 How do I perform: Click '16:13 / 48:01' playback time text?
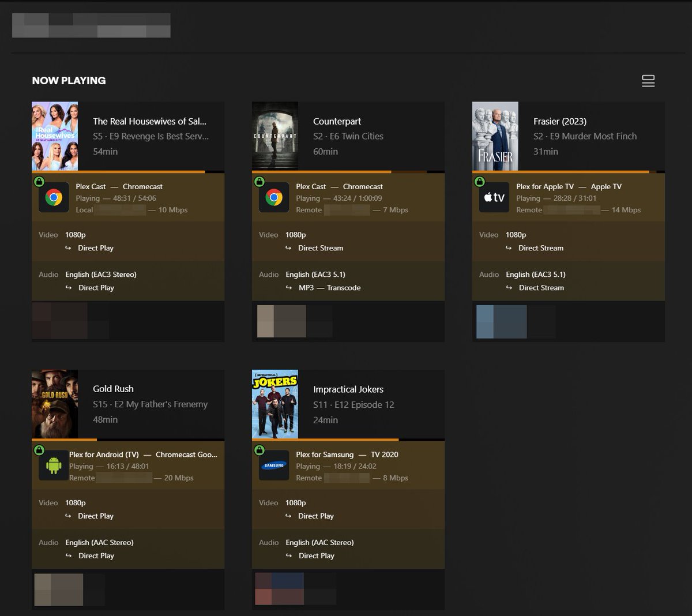point(127,466)
